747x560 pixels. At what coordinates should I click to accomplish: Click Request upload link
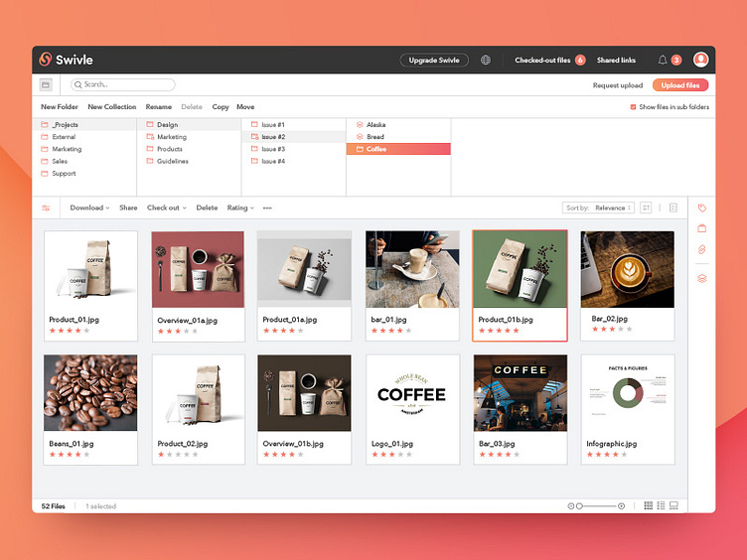click(618, 85)
